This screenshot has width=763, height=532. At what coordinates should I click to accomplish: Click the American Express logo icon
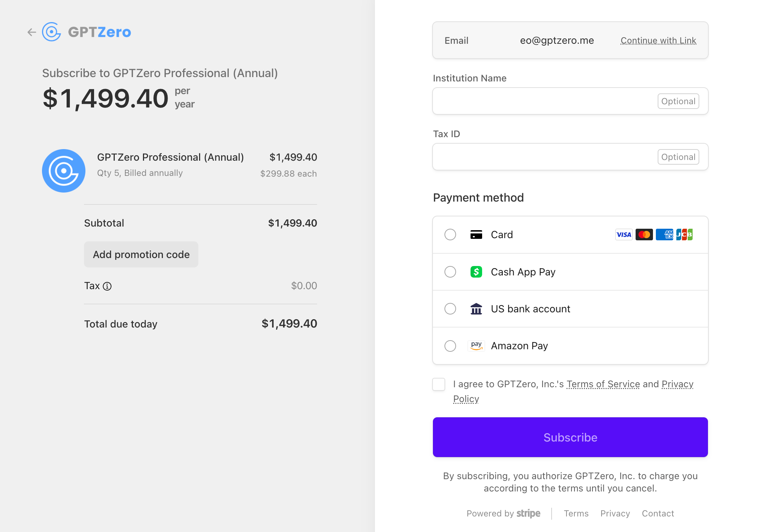[665, 235]
